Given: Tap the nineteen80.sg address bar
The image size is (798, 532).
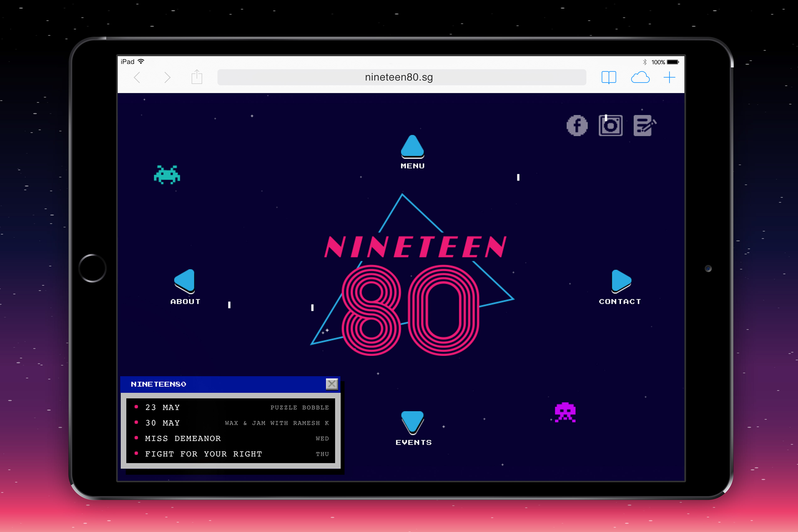Looking at the screenshot, I should [x=402, y=77].
